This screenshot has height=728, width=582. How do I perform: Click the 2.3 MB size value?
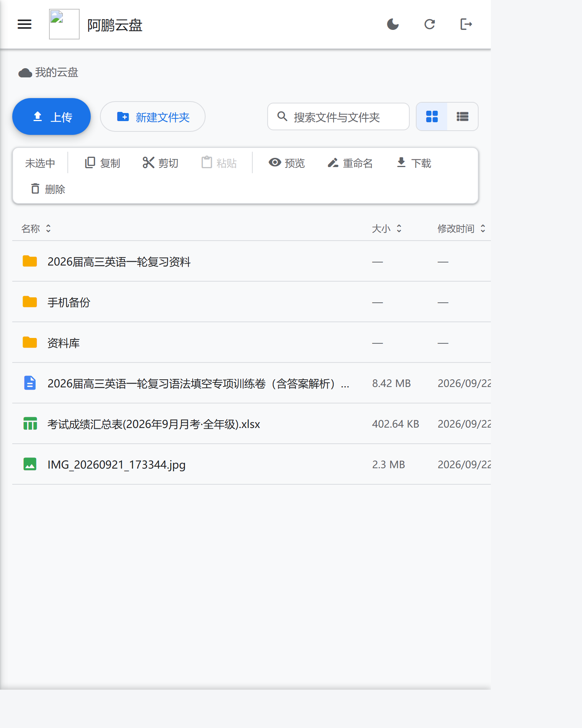point(389,465)
